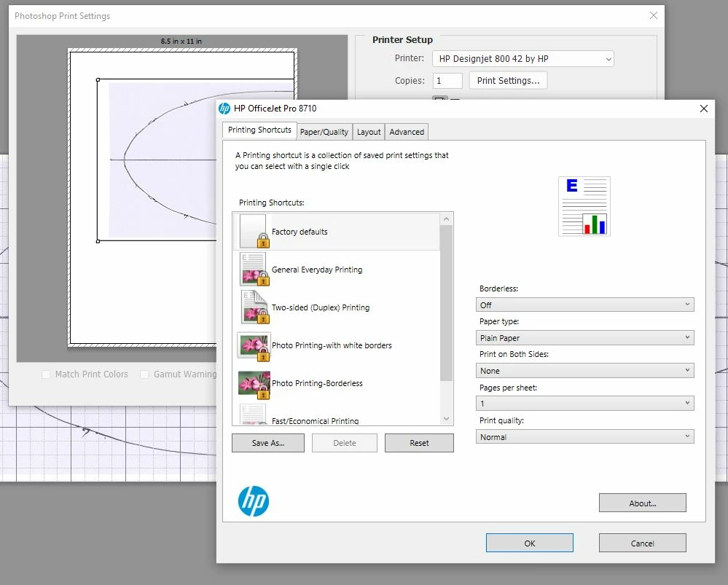The height and width of the screenshot is (585, 728).
Task: Enable the Gamut Warning checkbox in Photoshop
Action: (x=144, y=374)
